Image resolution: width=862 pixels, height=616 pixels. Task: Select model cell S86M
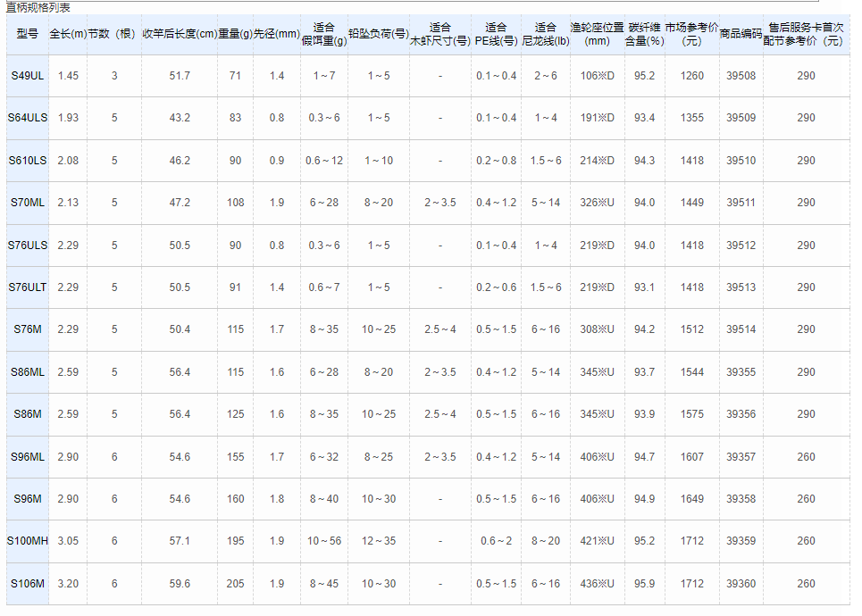(28, 413)
